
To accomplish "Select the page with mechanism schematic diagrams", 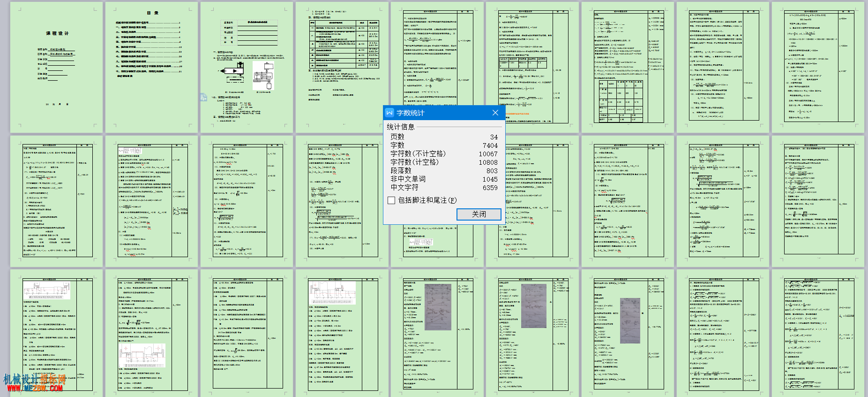I will click(247, 67).
